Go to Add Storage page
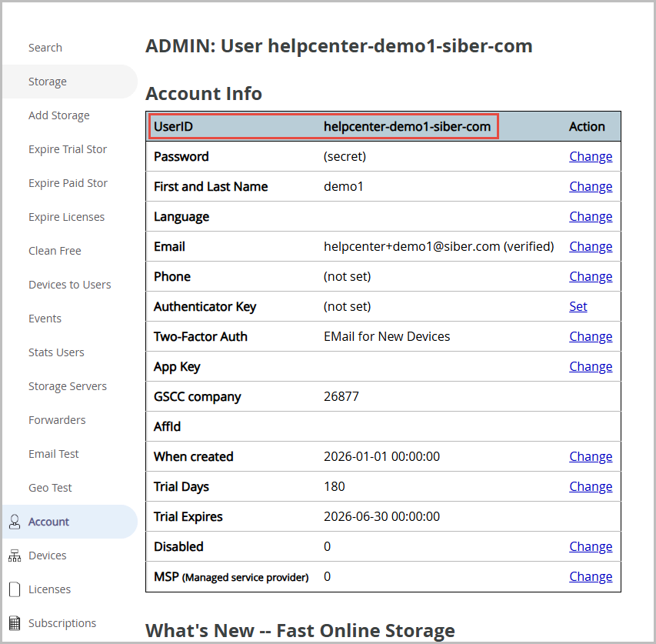 (59, 115)
